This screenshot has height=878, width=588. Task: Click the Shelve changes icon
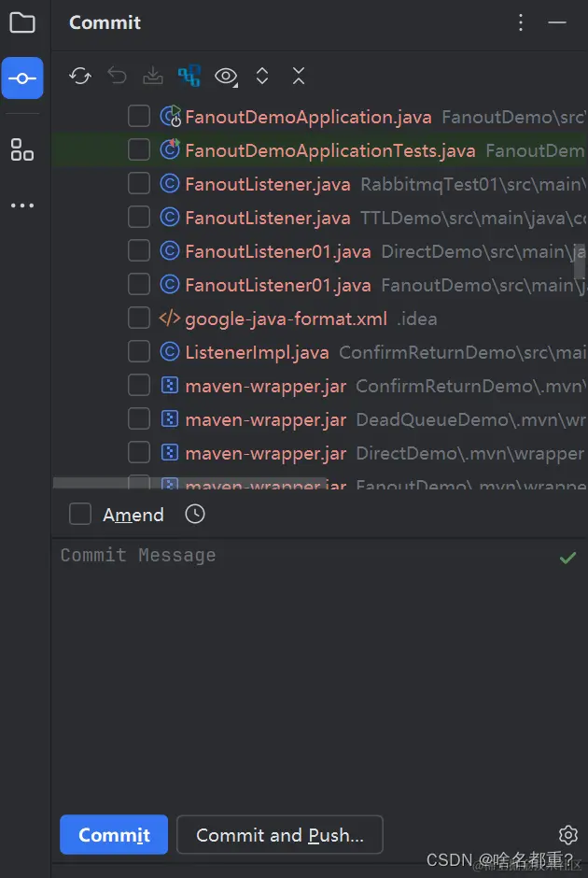[x=153, y=76]
